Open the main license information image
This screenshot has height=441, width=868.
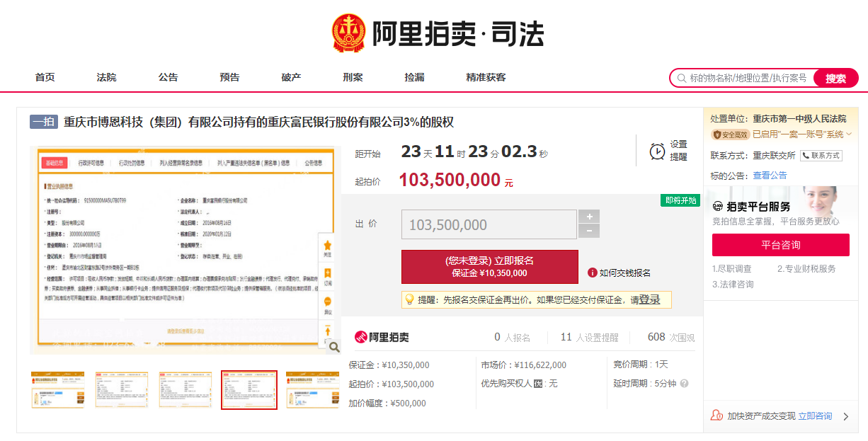(x=185, y=250)
